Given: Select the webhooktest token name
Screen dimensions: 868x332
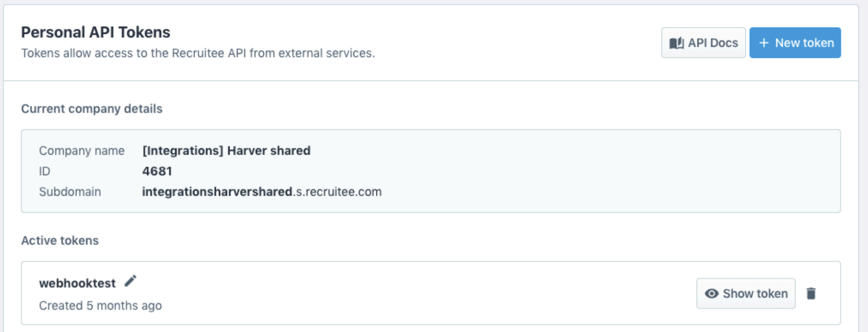Looking at the screenshot, I should [x=77, y=283].
